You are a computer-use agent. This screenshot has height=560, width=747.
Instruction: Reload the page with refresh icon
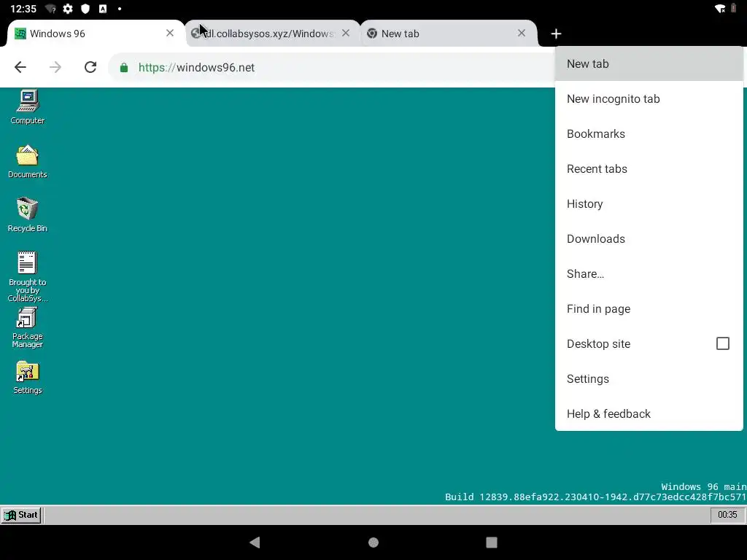point(90,67)
